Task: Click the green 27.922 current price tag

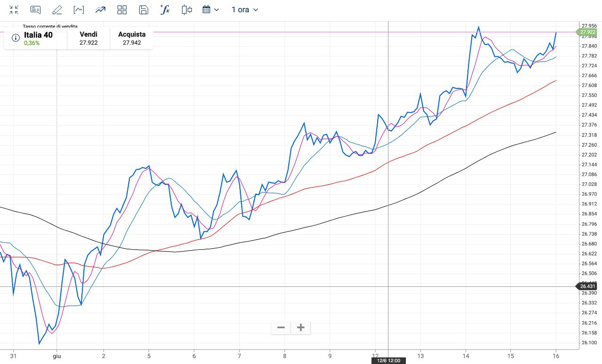Action: [588, 32]
